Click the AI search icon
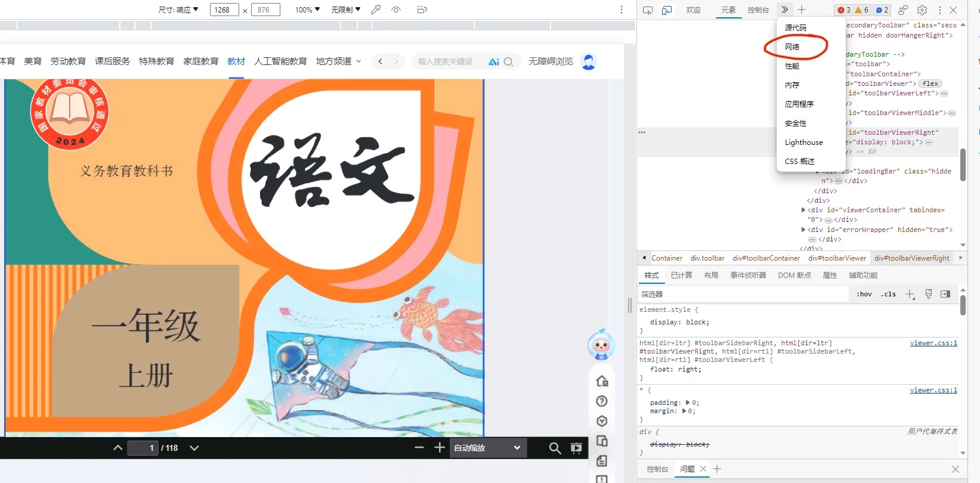Screen dimensions: 980x483 pyautogui.click(x=494, y=61)
